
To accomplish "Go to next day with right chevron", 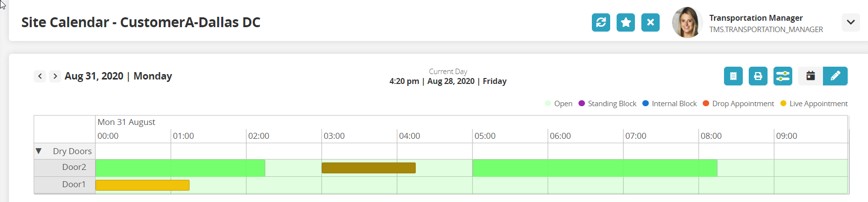I will pyautogui.click(x=55, y=76).
